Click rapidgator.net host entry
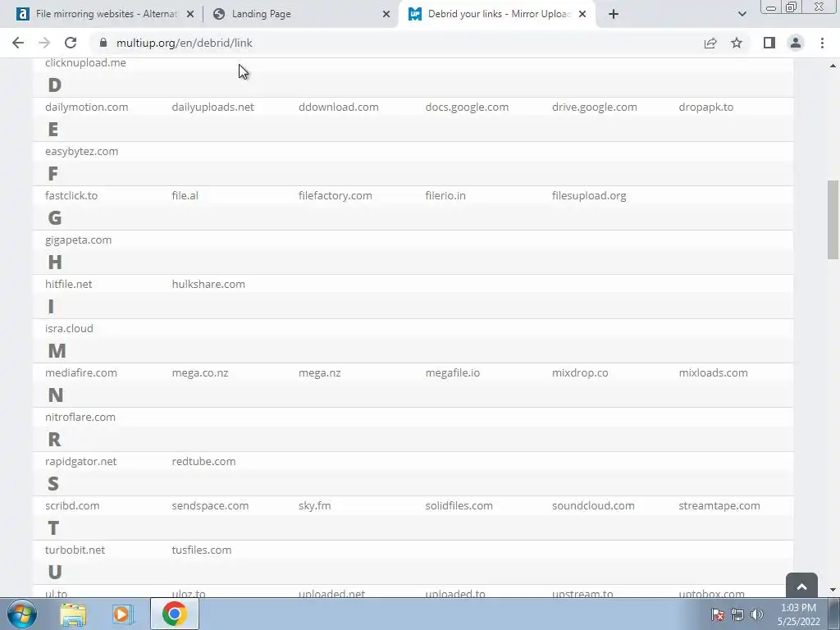The height and width of the screenshot is (630, 840). point(81,462)
